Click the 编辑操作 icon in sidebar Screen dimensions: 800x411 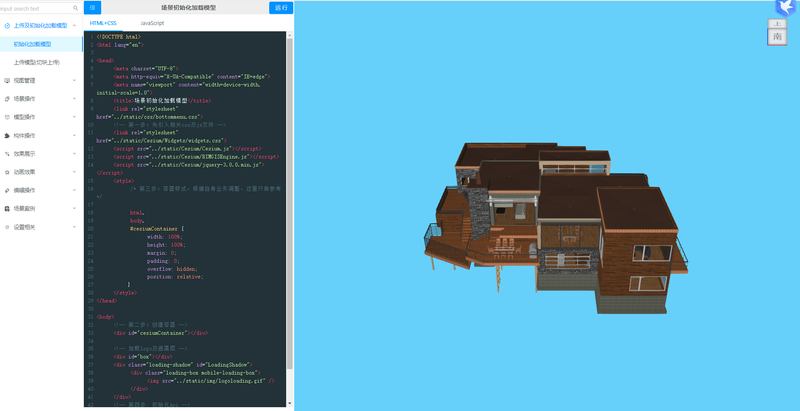[7, 191]
